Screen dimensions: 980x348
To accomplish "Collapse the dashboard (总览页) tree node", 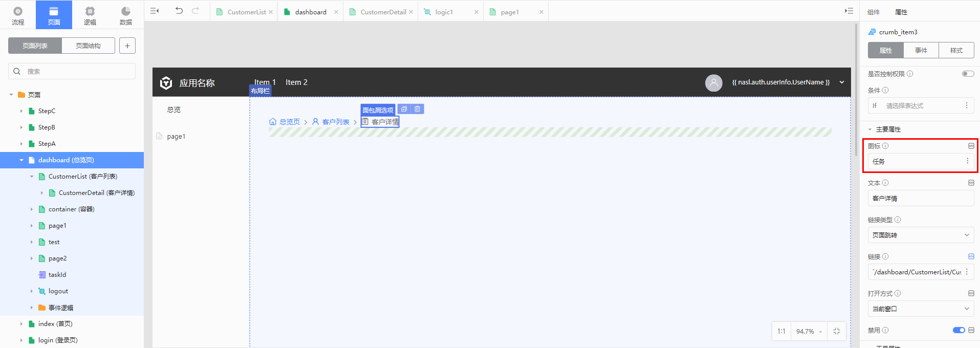I will pos(21,160).
